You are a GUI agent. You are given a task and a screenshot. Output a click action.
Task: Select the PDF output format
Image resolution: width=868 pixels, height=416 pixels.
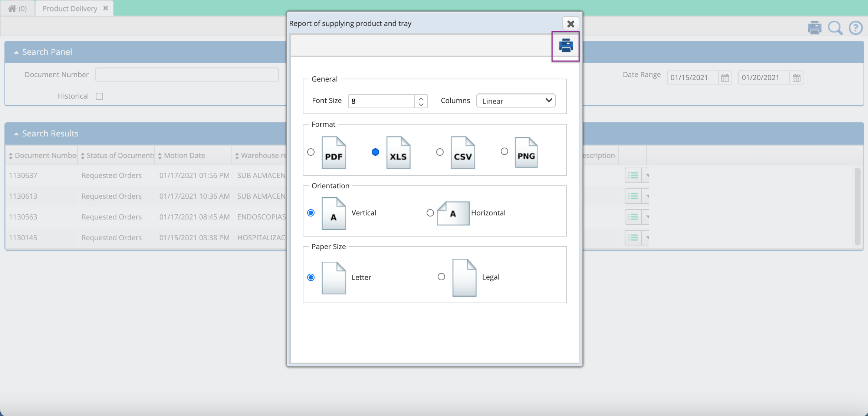[x=310, y=152]
